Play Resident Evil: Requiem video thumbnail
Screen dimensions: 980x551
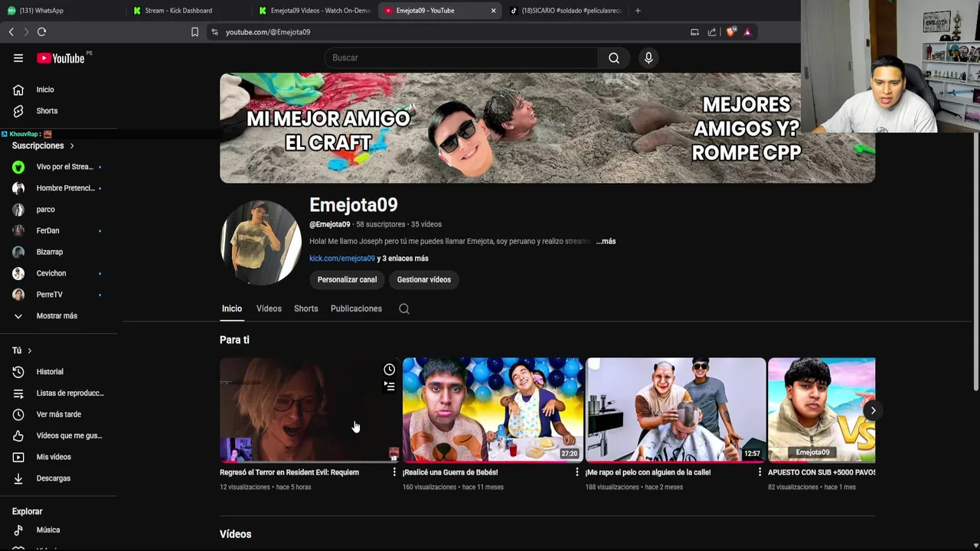(309, 410)
